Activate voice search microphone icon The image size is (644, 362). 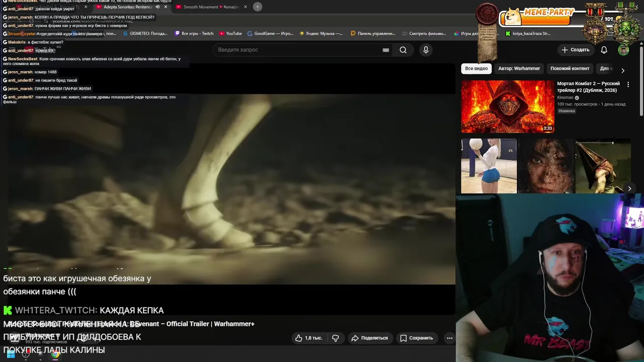426,50
